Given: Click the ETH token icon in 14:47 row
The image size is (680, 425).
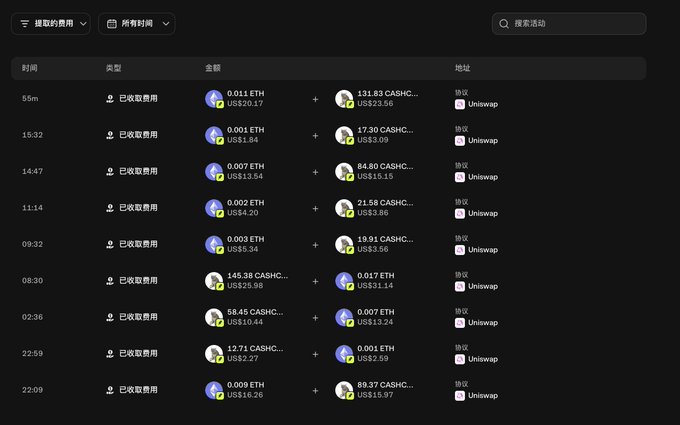Looking at the screenshot, I should pyautogui.click(x=214, y=171).
